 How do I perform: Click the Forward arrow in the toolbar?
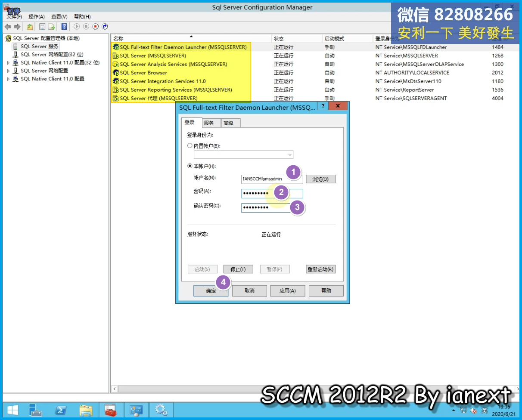[17, 27]
